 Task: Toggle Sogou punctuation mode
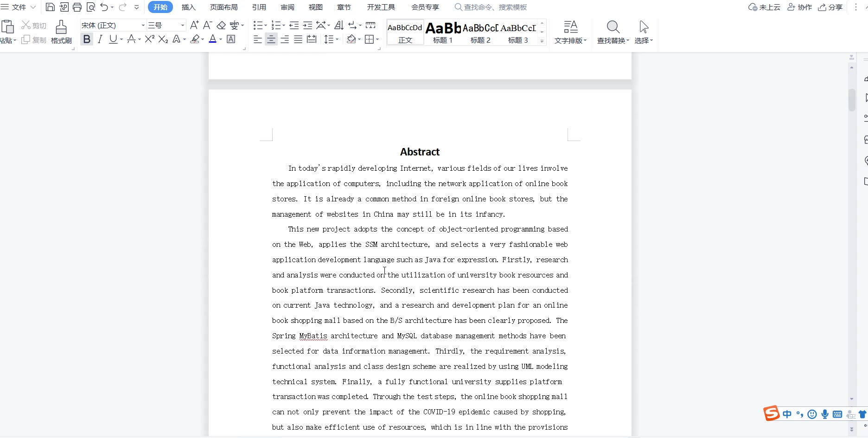click(800, 414)
